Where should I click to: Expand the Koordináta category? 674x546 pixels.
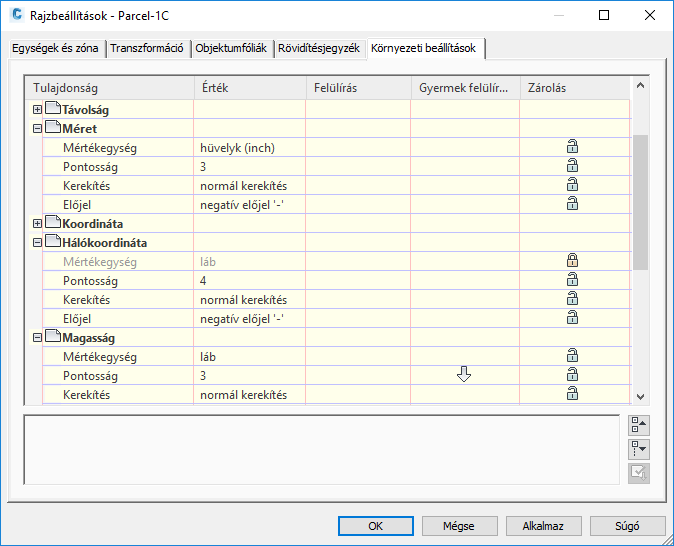click(x=38, y=223)
